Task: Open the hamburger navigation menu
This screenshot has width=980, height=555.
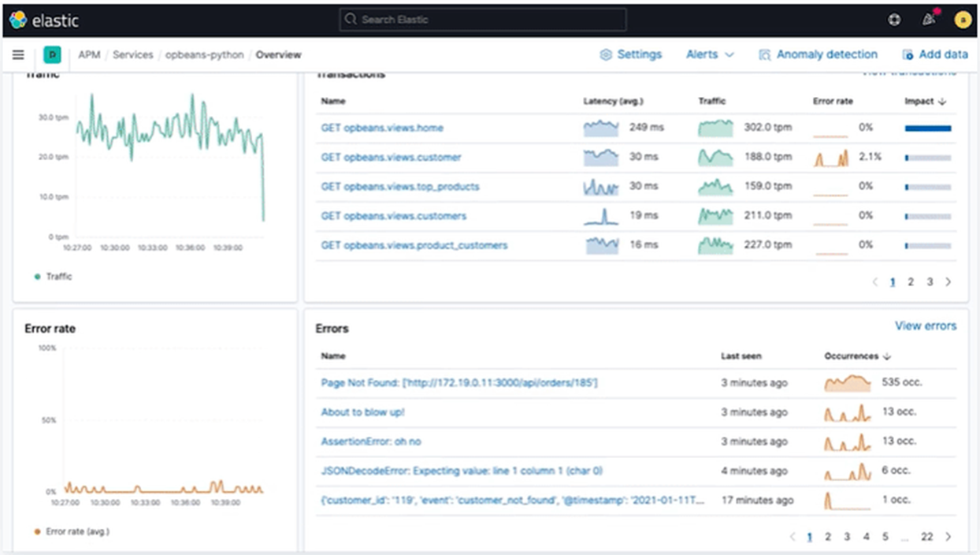Action: tap(18, 54)
